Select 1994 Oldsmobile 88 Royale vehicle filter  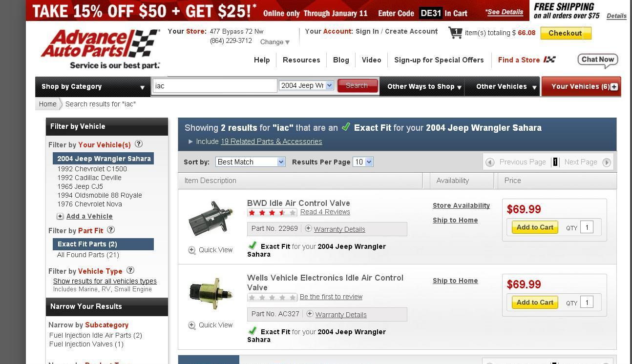(x=100, y=195)
